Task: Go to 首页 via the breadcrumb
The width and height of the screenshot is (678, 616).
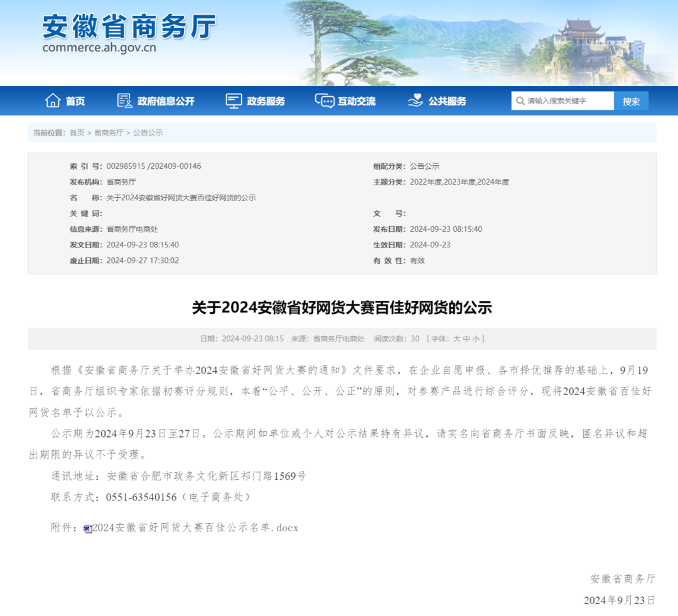Action: [77, 133]
